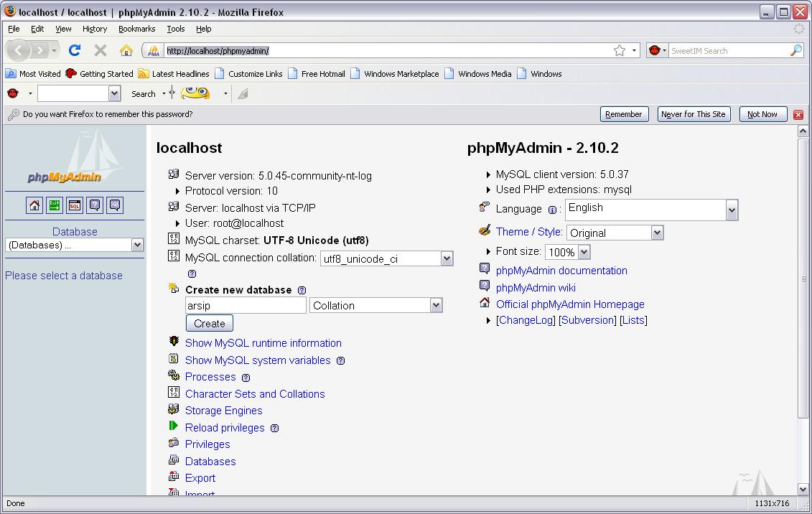
Task: Open the search engine selector dropdown
Action: click(x=658, y=50)
